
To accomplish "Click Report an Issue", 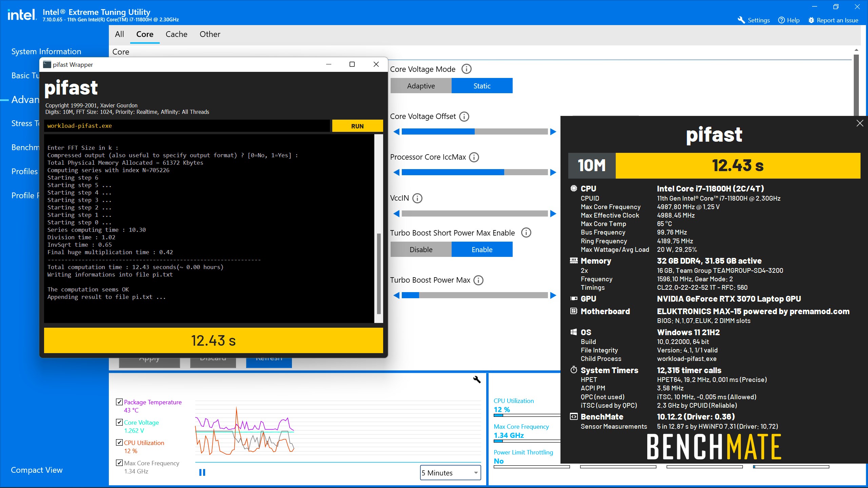I will 833,20.
